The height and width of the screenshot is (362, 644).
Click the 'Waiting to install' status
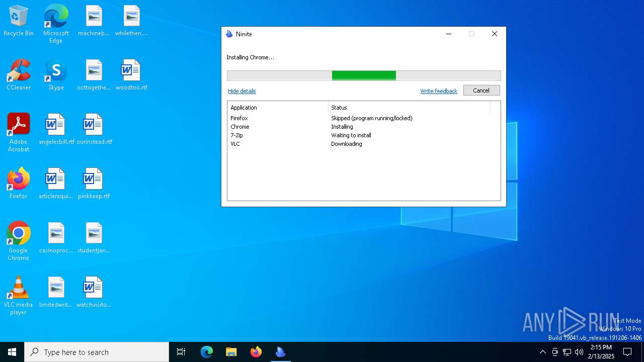351,135
